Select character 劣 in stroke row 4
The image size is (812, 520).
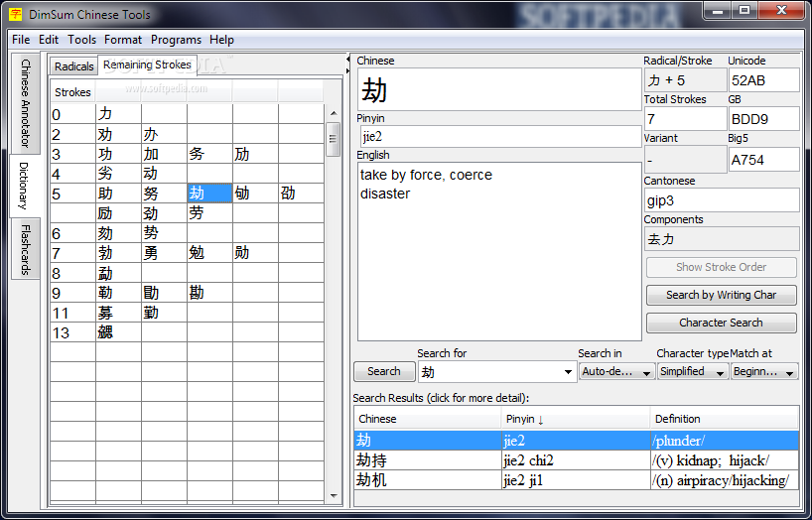coord(118,174)
